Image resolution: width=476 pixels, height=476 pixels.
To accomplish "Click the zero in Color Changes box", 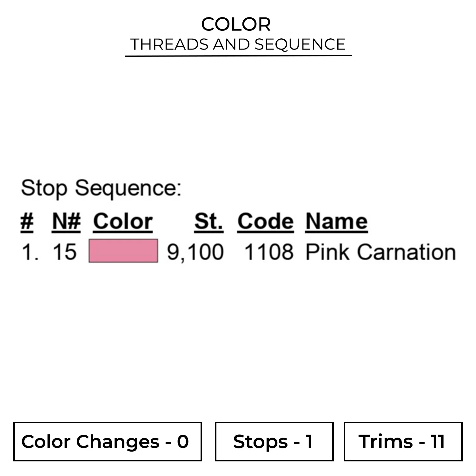I will pos(183,441).
